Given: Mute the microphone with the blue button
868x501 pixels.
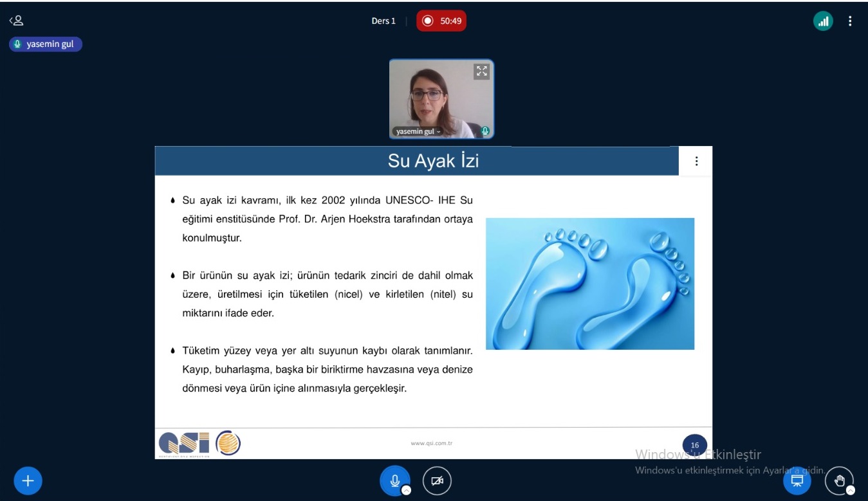Looking at the screenshot, I should click(x=394, y=480).
